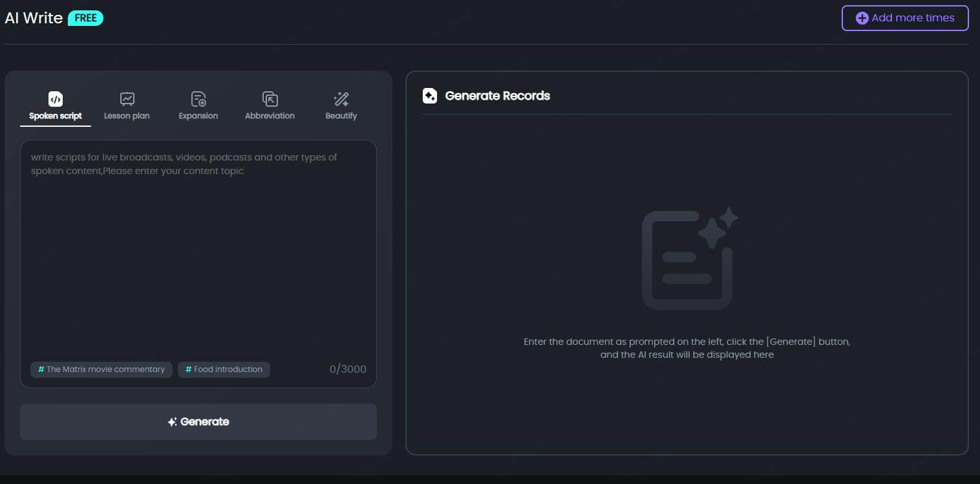Click the Generate button
Image resolution: width=980 pixels, height=484 pixels.
point(198,422)
